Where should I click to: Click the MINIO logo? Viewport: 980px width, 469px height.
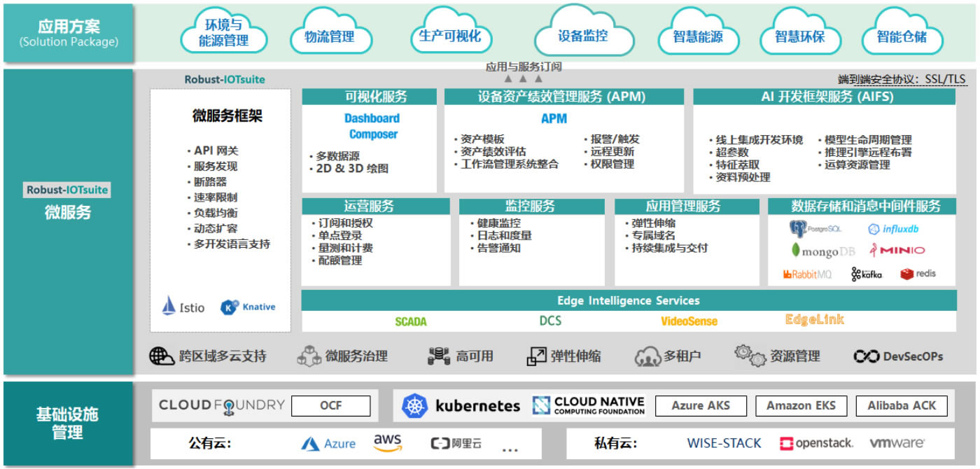896,250
